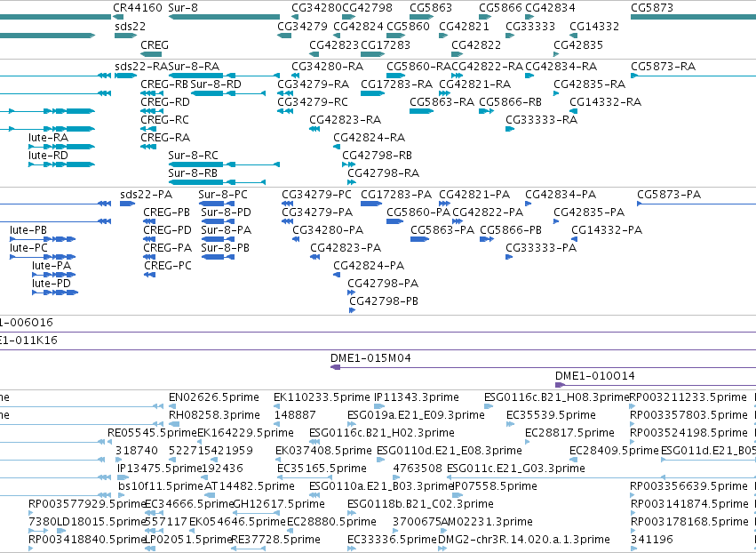756x553 pixels.
Task: Select transcript CG42798-RB label
Action: 377,156
